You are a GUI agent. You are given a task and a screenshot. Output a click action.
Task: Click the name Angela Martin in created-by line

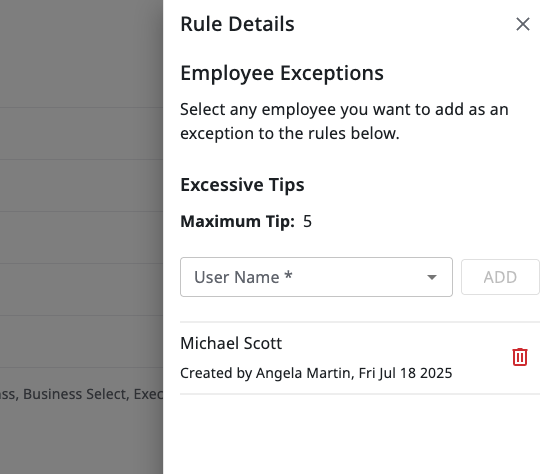point(305,373)
